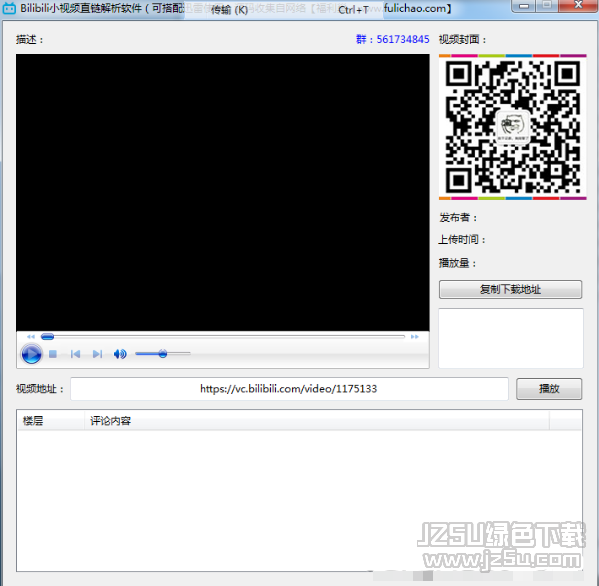The width and height of the screenshot is (599, 586).
Task: Click the rewind double-arrow icon
Action: (x=31, y=337)
